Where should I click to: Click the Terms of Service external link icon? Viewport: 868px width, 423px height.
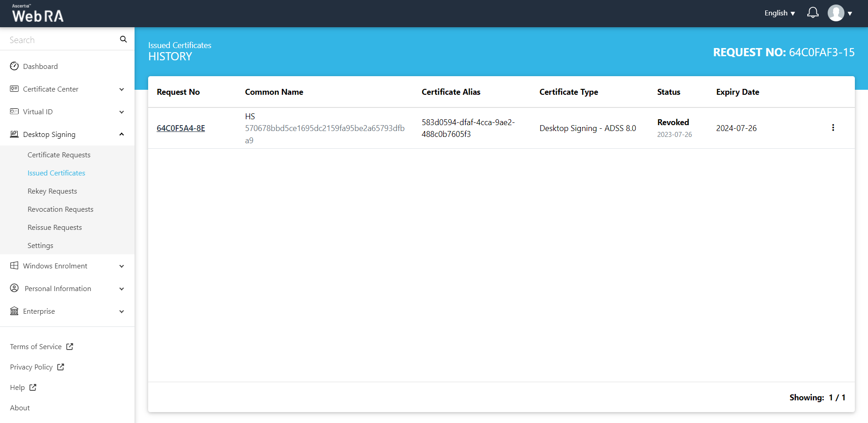click(x=70, y=347)
